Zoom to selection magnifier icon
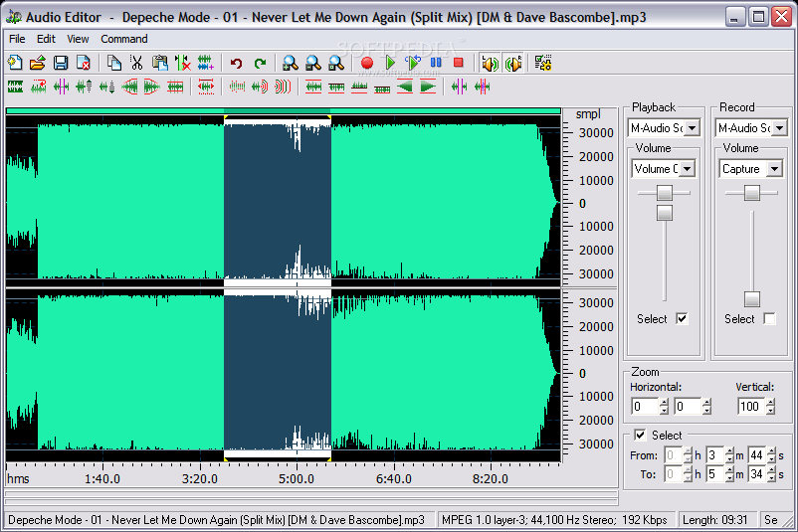Image resolution: width=798 pixels, height=532 pixels. (x=336, y=63)
